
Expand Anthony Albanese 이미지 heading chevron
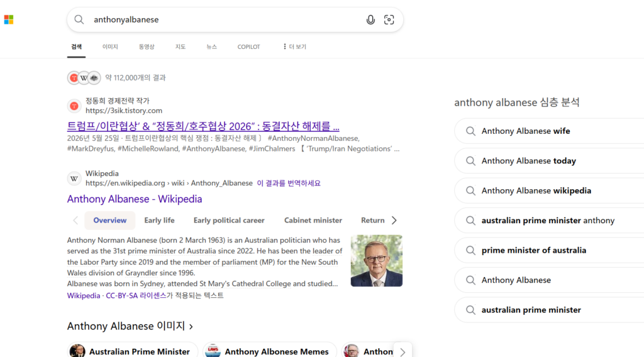click(191, 327)
